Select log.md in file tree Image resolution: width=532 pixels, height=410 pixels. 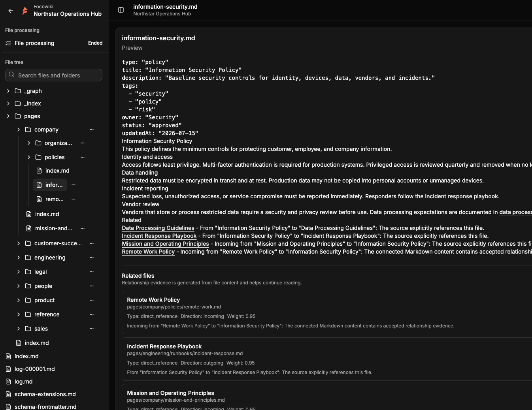coord(24,382)
